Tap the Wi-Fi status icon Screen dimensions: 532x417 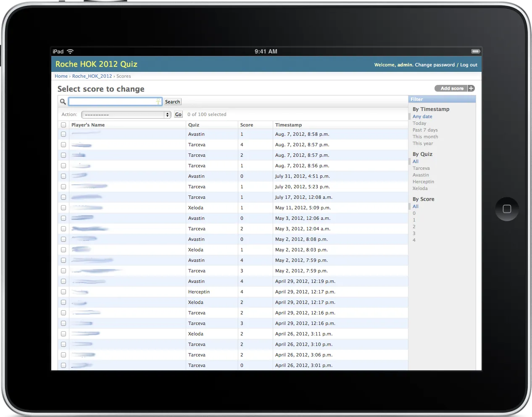click(70, 51)
